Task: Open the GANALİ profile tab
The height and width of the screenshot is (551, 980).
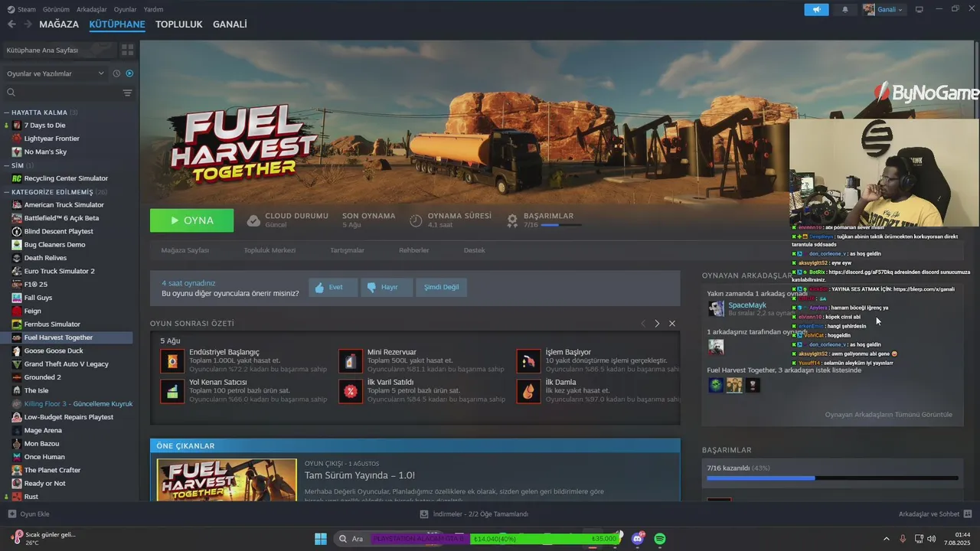Action: click(230, 24)
